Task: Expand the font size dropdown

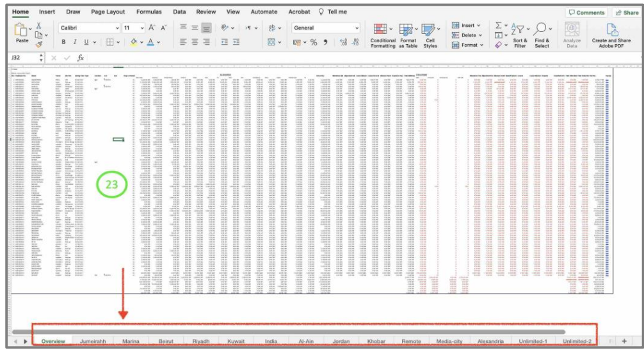Action: tap(141, 28)
